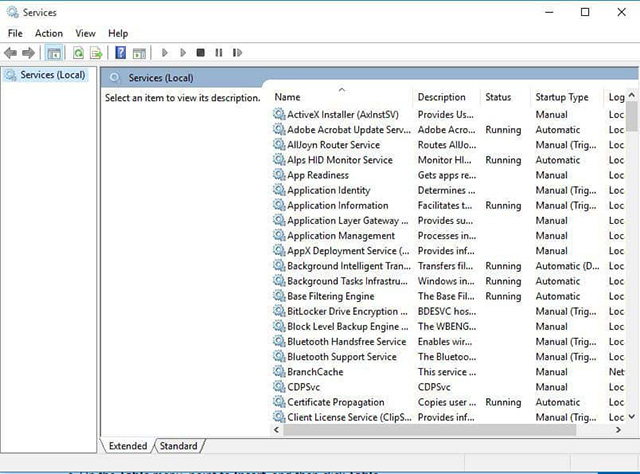Image resolution: width=640 pixels, height=474 pixels.
Task: Click gear icon beside Bluetooth Support Service
Action: pos(279,356)
